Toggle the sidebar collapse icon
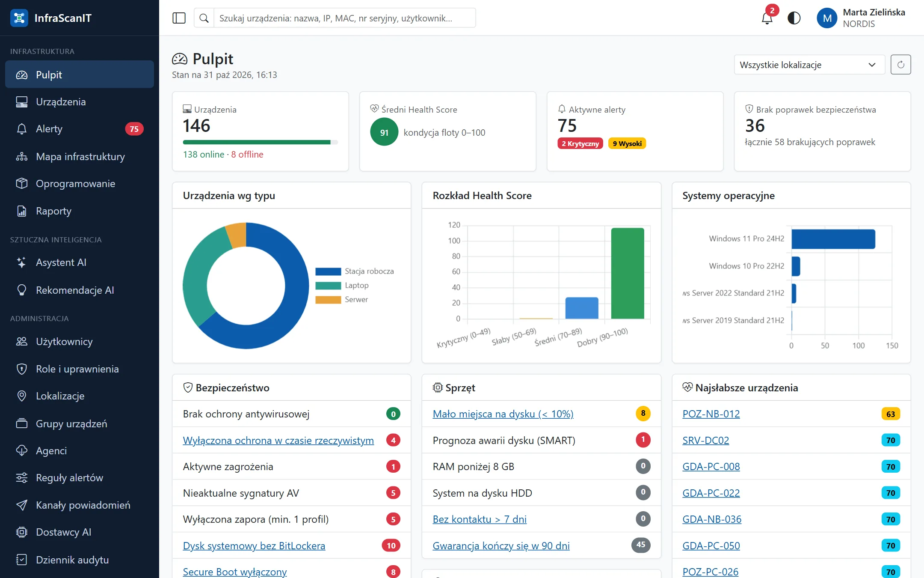924x578 pixels. click(x=179, y=18)
